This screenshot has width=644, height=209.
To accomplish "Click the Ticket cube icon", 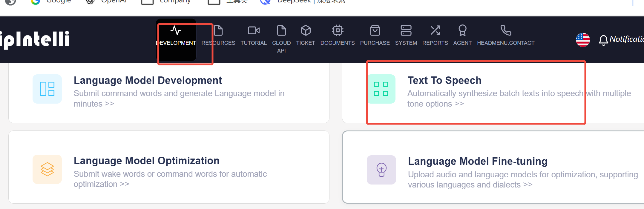I will coord(306,30).
